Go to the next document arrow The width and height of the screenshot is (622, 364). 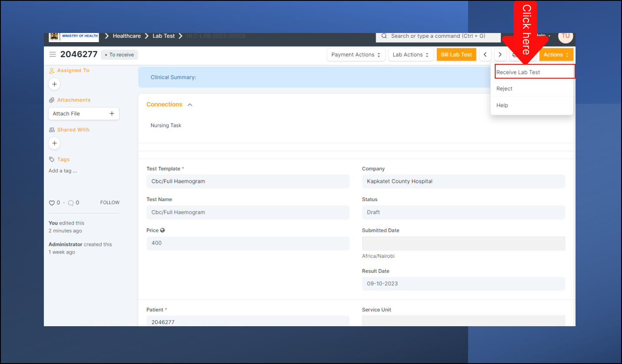[500, 55]
